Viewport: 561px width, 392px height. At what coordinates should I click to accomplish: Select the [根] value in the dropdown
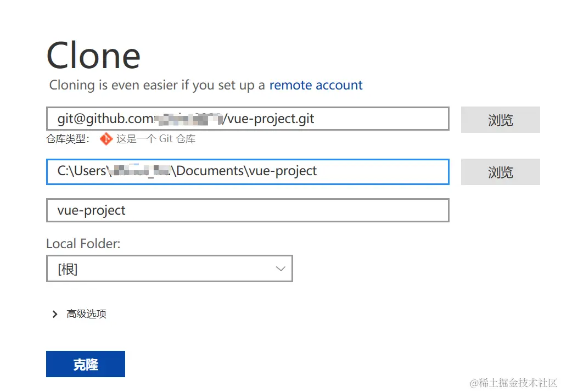point(68,269)
